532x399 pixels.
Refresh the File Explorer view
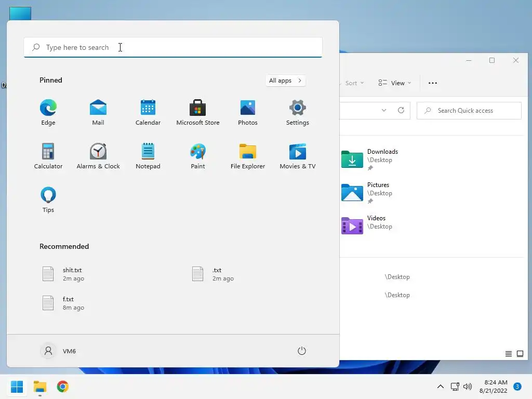pyautogui.click(x=401, y=110)
